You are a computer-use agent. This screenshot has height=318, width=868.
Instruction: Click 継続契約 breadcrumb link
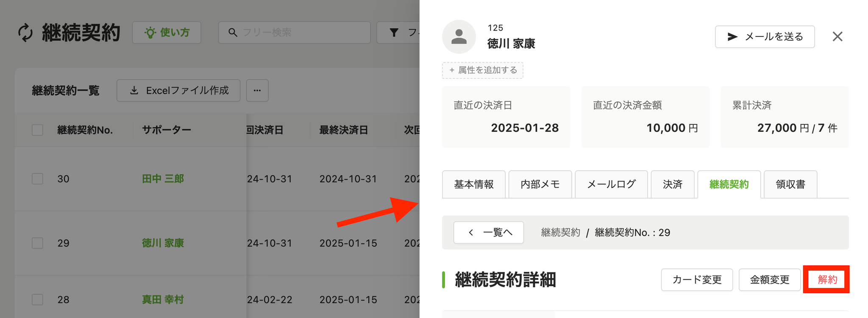[560, 232]
